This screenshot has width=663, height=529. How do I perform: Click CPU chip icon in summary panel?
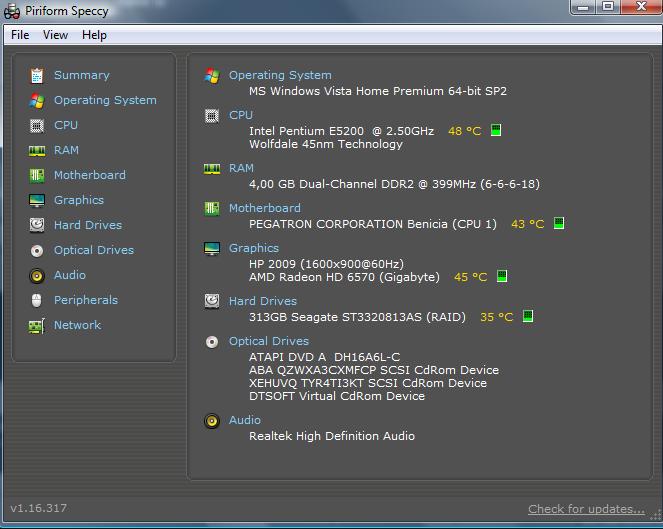[212, 115]
